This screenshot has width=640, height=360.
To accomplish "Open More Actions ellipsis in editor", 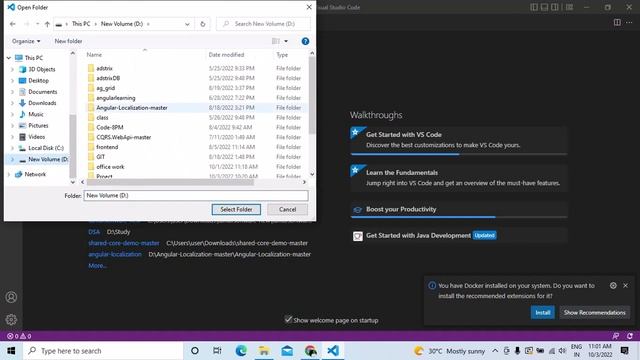I will (629, 22).
